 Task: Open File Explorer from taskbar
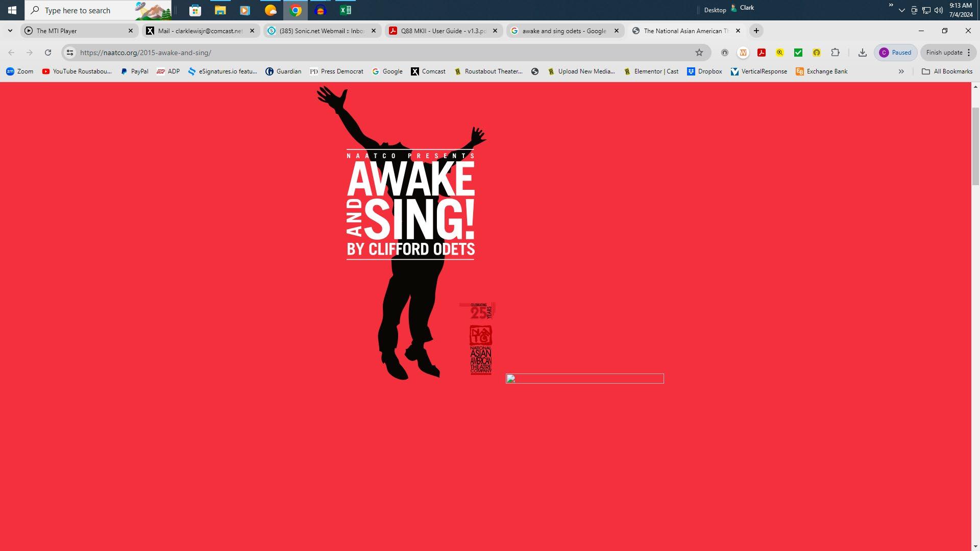220,10
